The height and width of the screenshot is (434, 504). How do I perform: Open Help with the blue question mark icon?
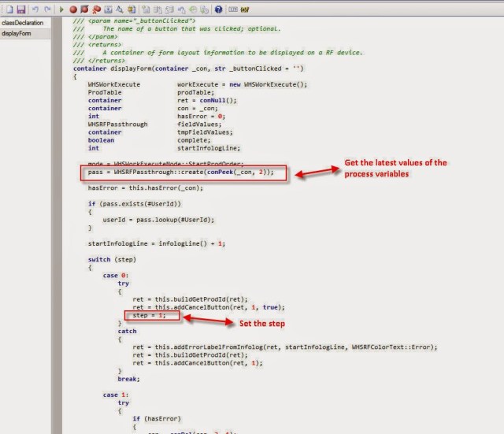218,9
